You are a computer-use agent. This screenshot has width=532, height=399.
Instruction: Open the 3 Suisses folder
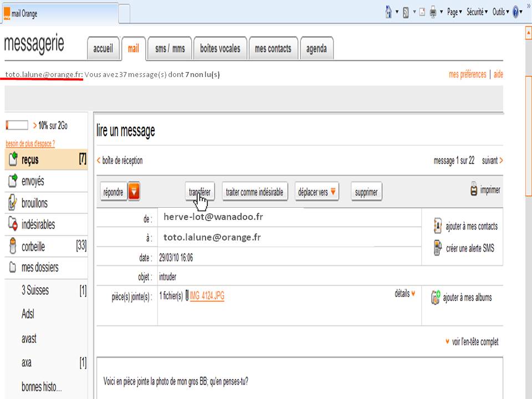click(35, 290)
